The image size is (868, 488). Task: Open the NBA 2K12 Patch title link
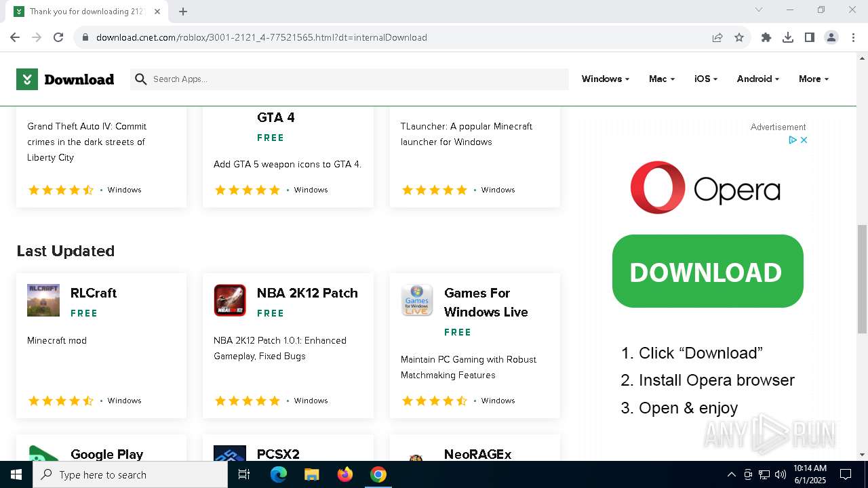click(x=307, y=293)
